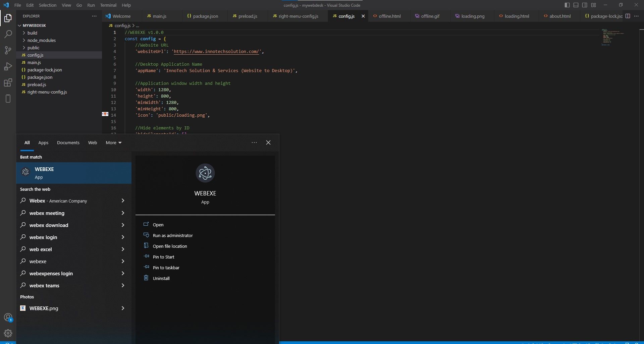Switch to the main.js editor tab
644x344 pixels.
tap(159, 16)
